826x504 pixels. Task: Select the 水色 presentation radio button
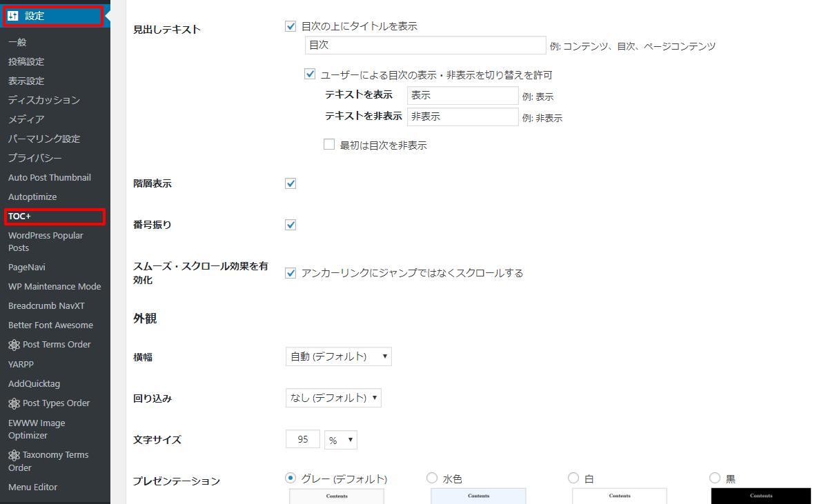[432, 478]
